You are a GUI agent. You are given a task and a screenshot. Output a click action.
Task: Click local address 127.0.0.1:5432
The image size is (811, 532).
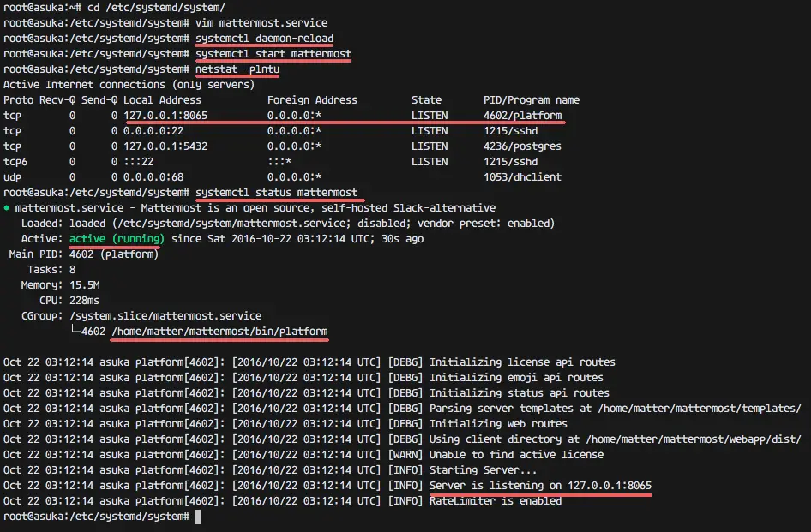[165, 146]
